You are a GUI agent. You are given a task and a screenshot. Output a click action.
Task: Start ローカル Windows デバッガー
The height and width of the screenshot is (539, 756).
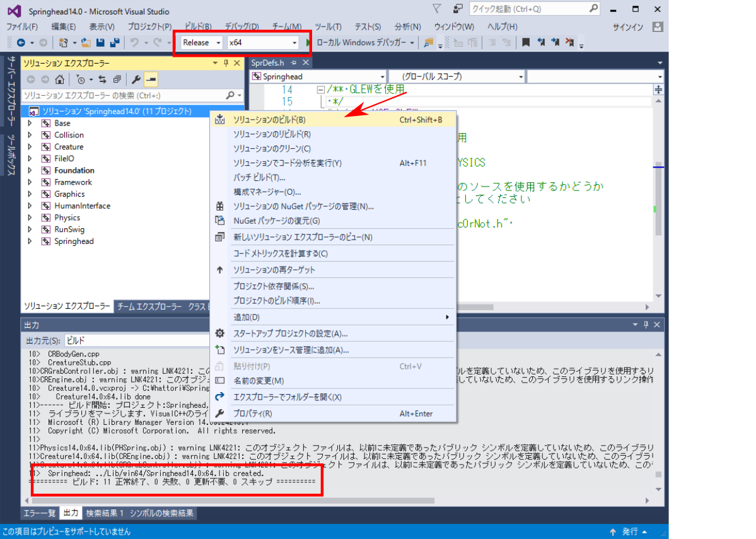361,43
